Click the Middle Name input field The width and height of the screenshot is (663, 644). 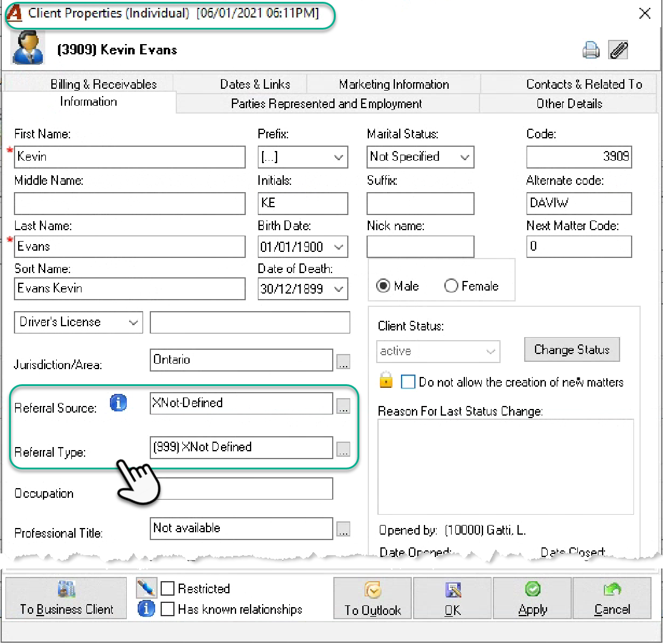(x=130, y=204)
